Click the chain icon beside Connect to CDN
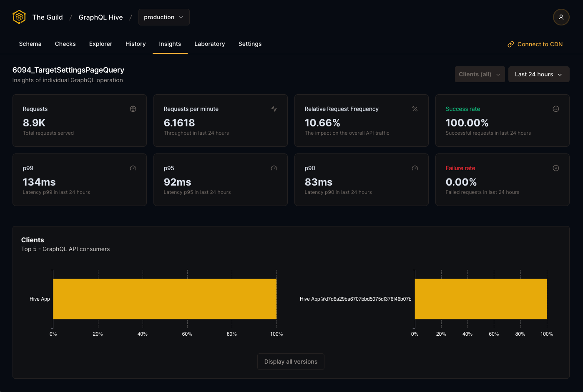 click(510, 44)
